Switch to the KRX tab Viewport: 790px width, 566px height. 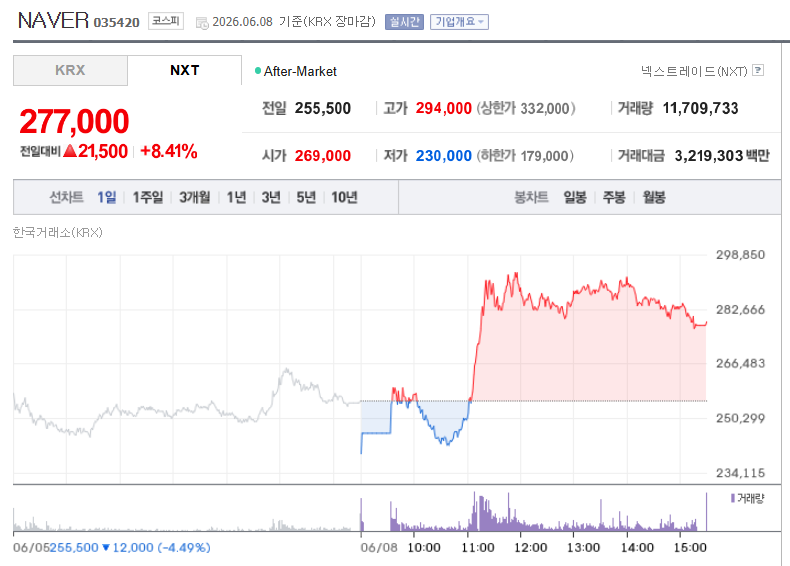click(70, 70)
